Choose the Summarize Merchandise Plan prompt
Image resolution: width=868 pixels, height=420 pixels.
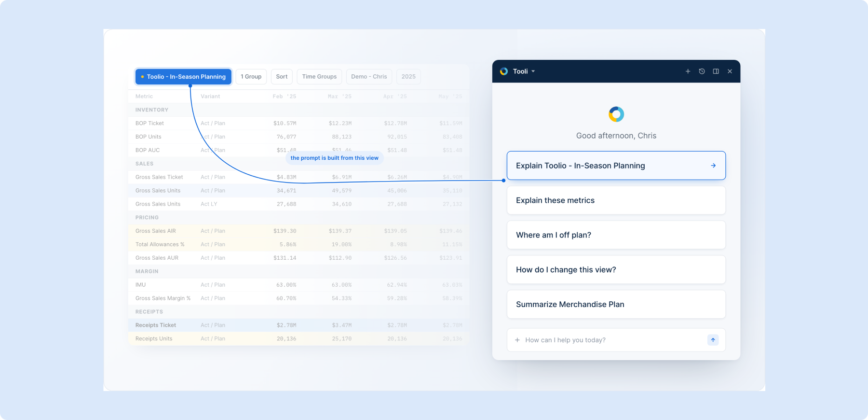coord(616,305)
